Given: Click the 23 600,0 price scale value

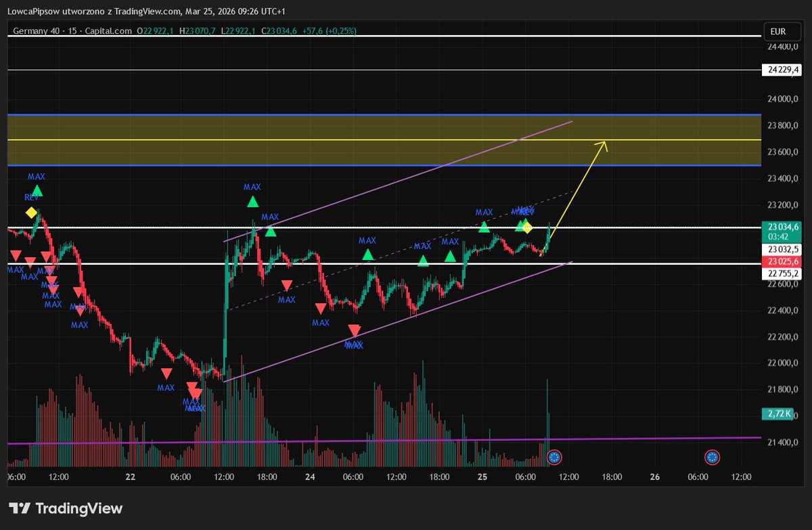Looking at the screenshot, I should (x=784, y=152).
